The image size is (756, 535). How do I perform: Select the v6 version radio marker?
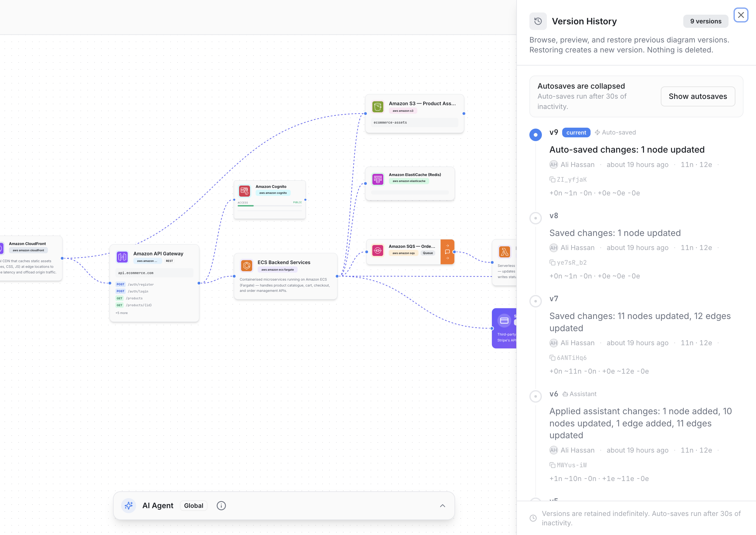535,396
